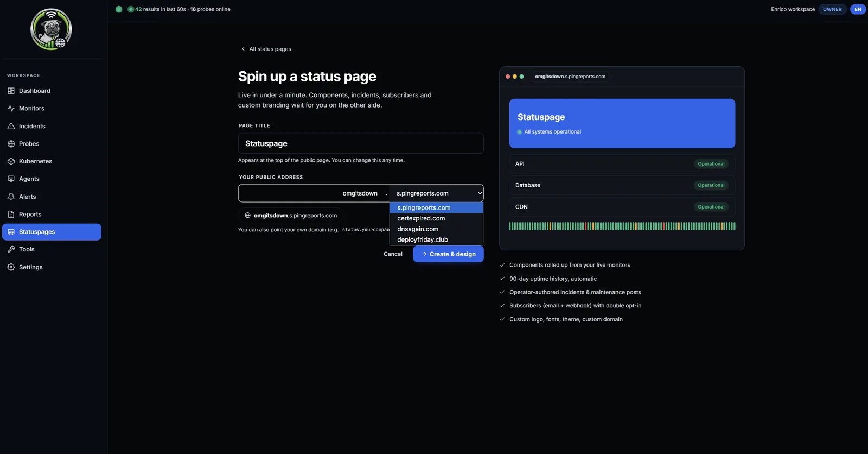The height and width of the screenshot is (454, 868).
Task: Click the blue Statuspage preview header
Action: [622, 123]
